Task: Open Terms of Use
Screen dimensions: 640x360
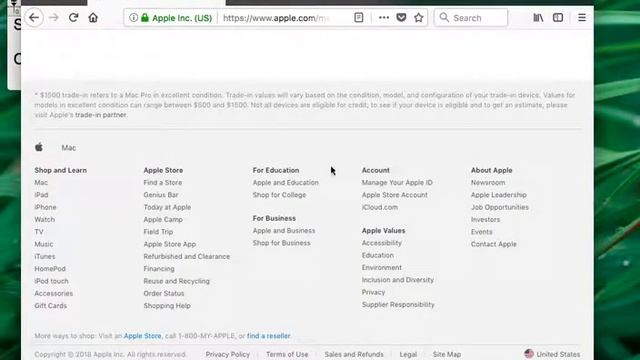Action: pyautogui.click(x=287, y=354)
